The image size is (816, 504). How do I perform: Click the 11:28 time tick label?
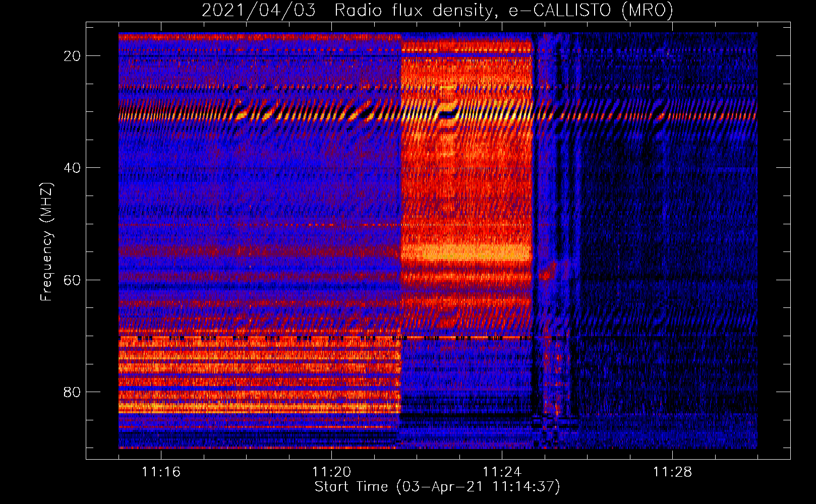point(672,472)
